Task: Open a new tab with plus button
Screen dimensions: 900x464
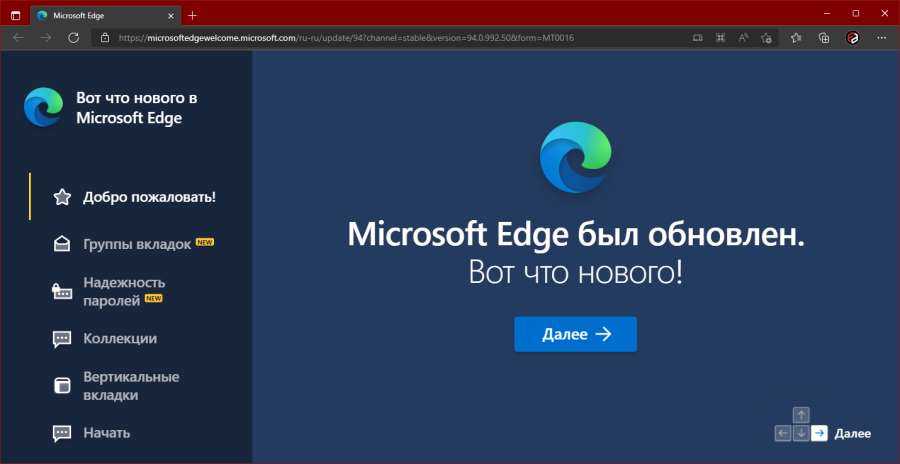Action: (x=192, y=16)
